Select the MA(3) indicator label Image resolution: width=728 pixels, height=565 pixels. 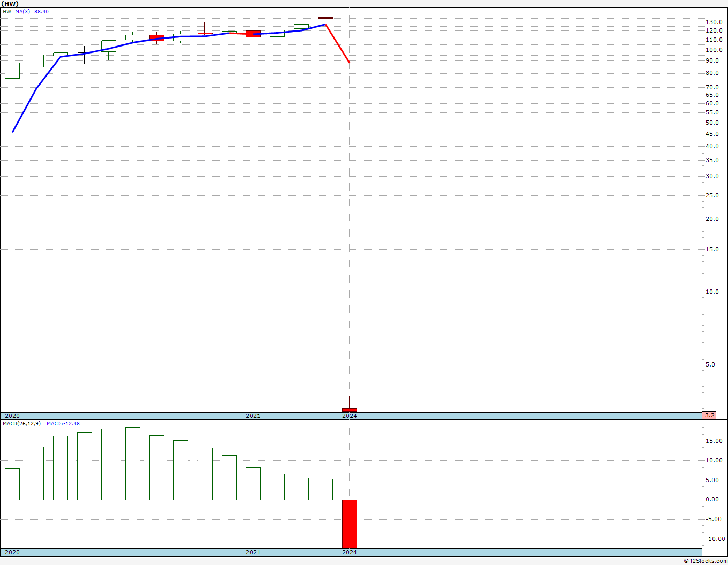[x=22, y=11]
